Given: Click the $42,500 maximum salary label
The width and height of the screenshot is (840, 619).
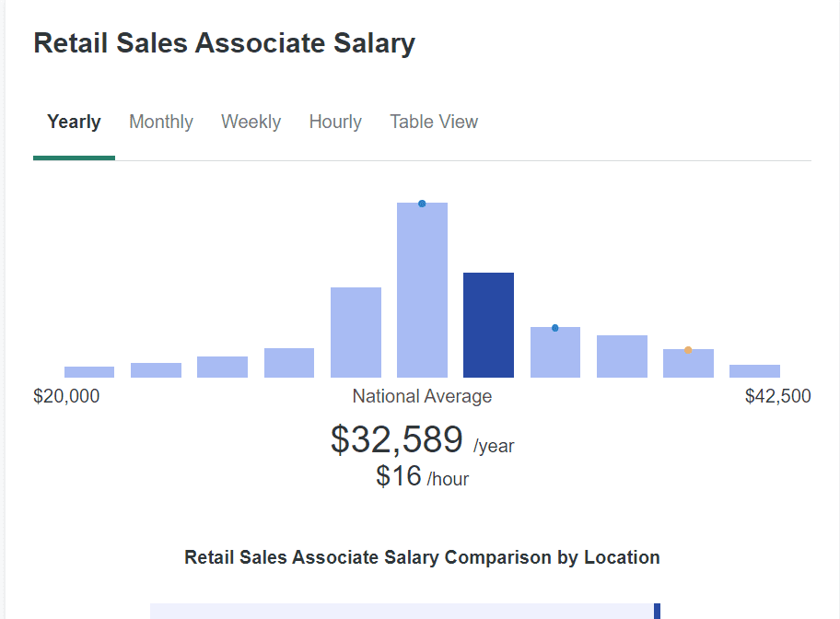Looking at the screenshot, I should coord(777,396).
